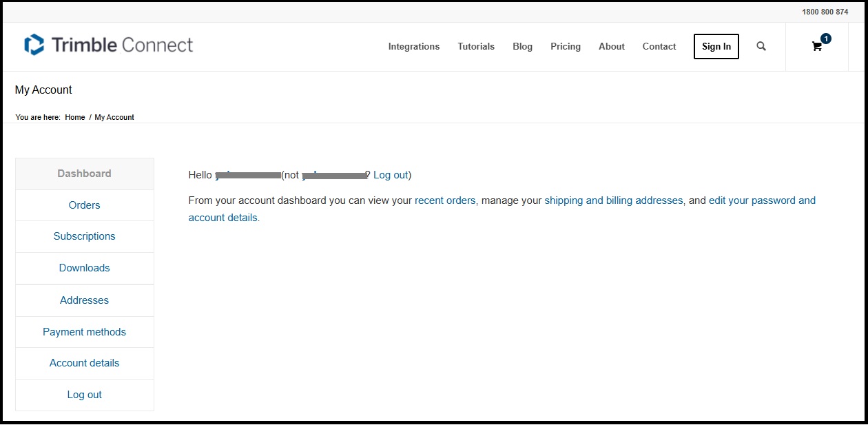This screenshot has height=425, width=868.
Task: Click the Home breadcrumb link
Action: tap(75, 117)
